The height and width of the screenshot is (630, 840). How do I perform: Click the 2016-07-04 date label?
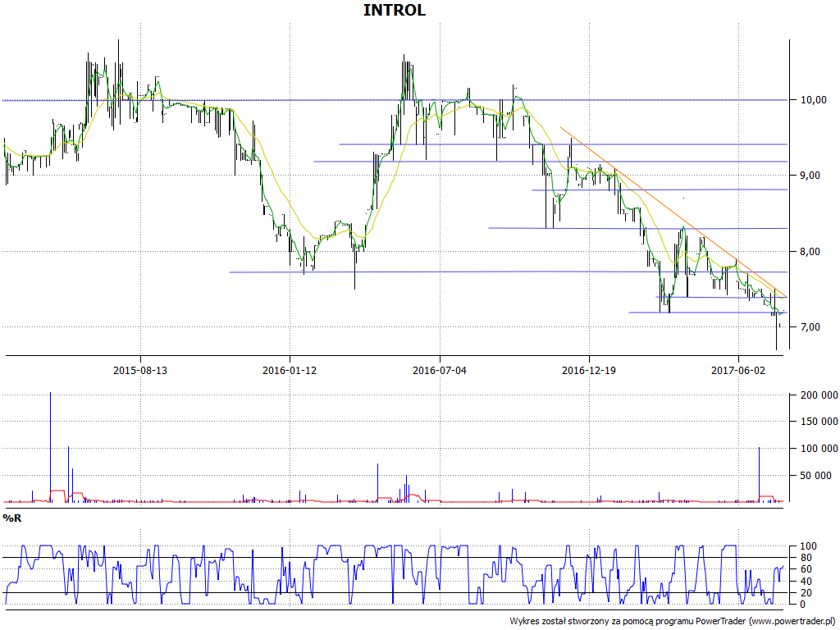pyautogui.click(x=440, y=370)
